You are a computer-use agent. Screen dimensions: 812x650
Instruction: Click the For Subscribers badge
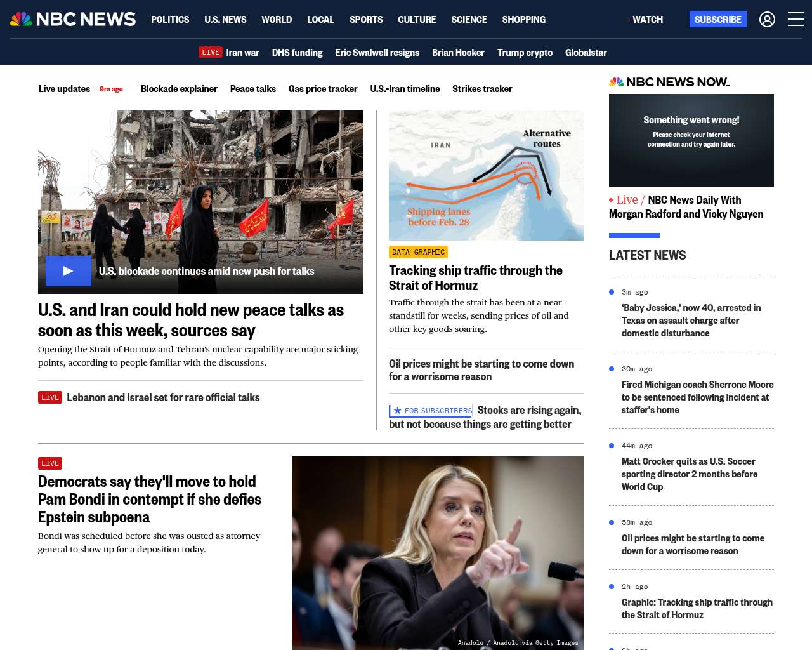(431, 411)
